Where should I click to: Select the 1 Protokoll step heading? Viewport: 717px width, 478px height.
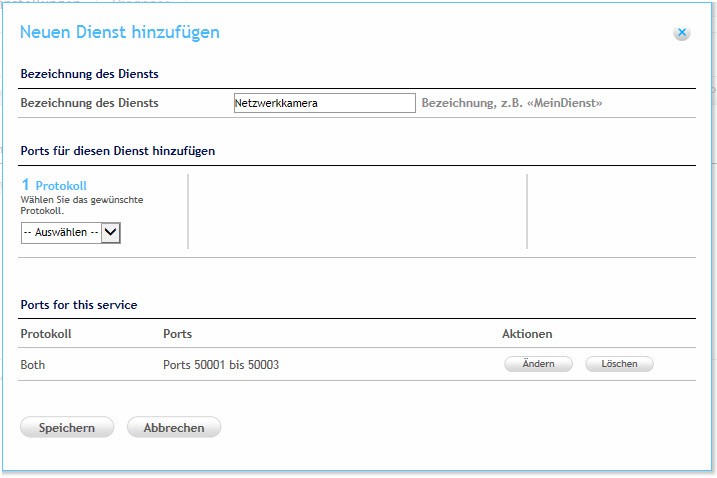coord(55,186)
